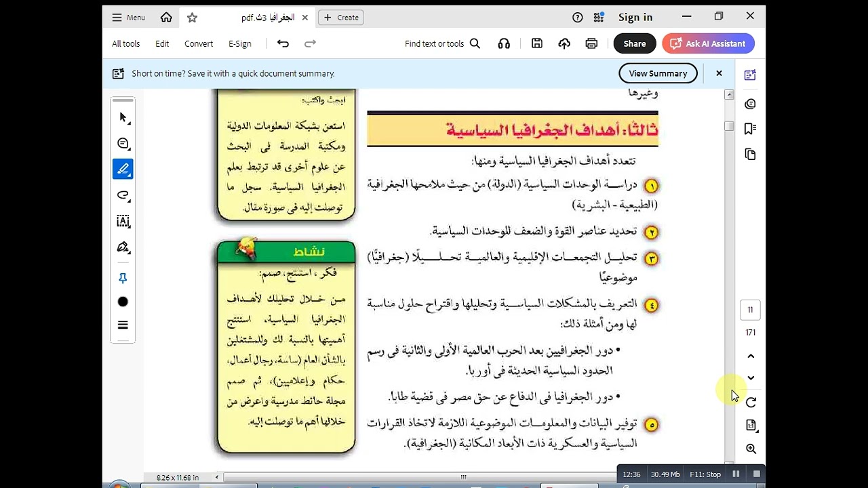This screenshot has height=488, width=868.
Task: Open the line thickness menu icon
Action: click(x=123, y=325)
